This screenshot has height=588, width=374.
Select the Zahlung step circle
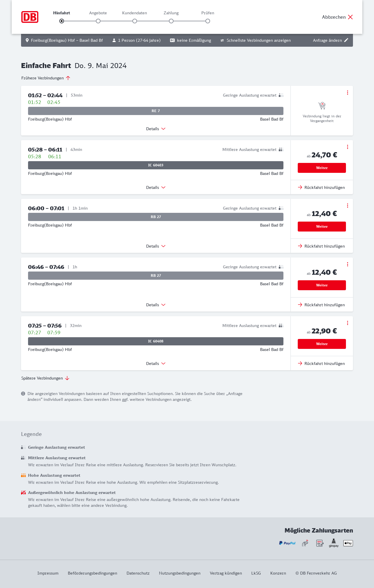click(x=171, y=21)
